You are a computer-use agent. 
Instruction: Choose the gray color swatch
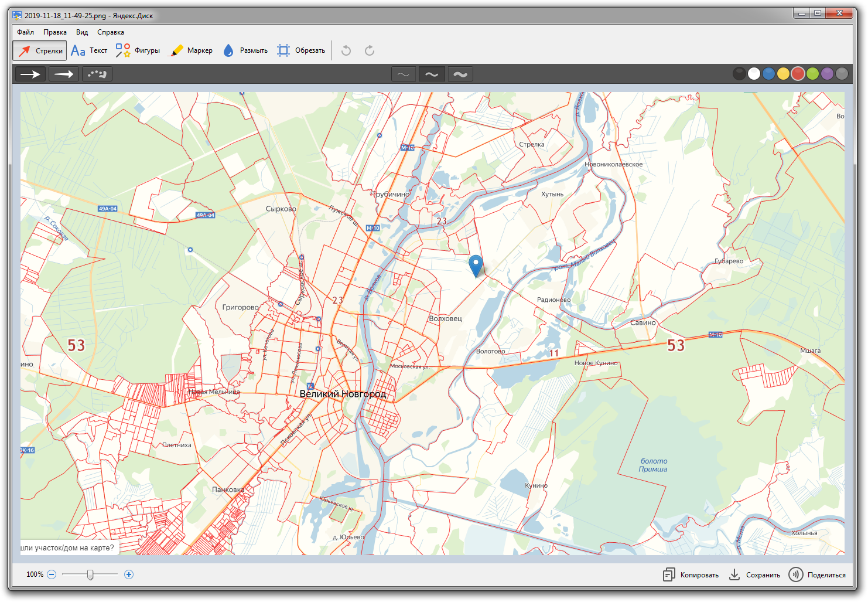click(842, 73)
